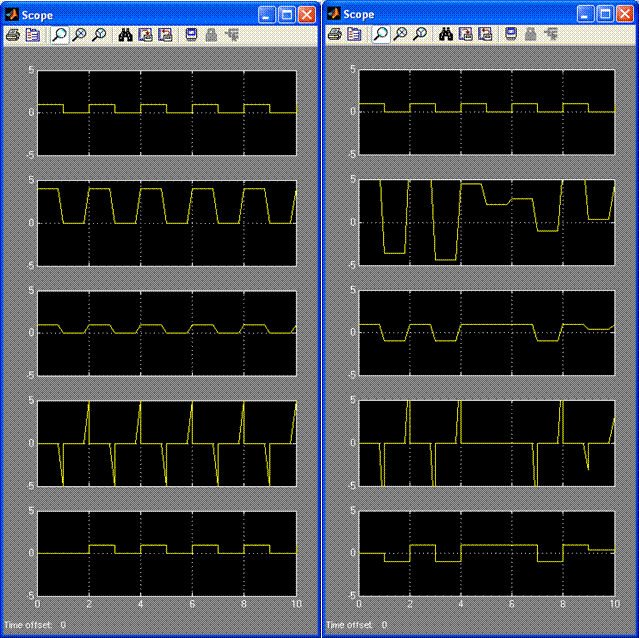Restore saved axes settings in right Scope
Viewport: 639px width, 638px height.
pos(485,34)
